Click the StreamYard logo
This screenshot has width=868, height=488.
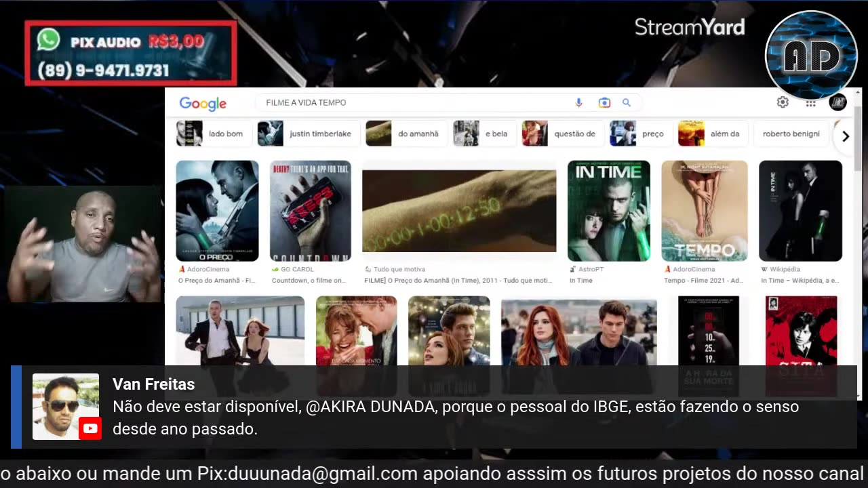(690, 27)
